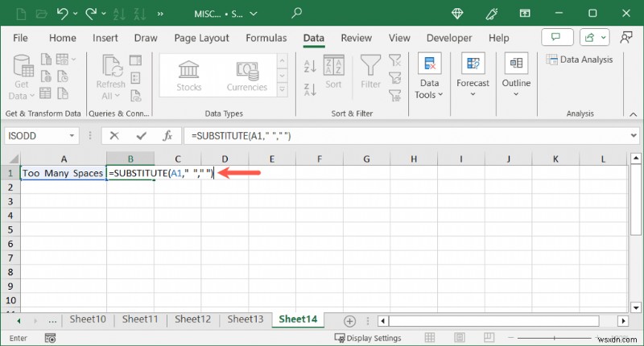Switch to the Home tab

pos(63,38)
